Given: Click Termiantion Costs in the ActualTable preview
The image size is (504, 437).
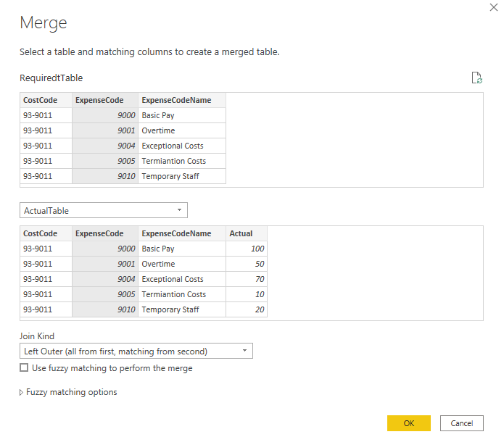Looking at the screenshot, I should coord(182,294).
